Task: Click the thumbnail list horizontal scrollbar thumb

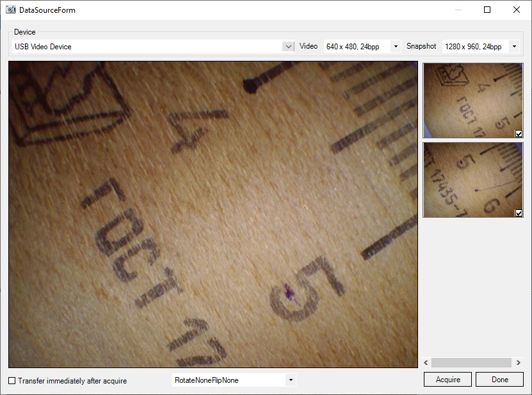Action: click(x=471, y=363)
